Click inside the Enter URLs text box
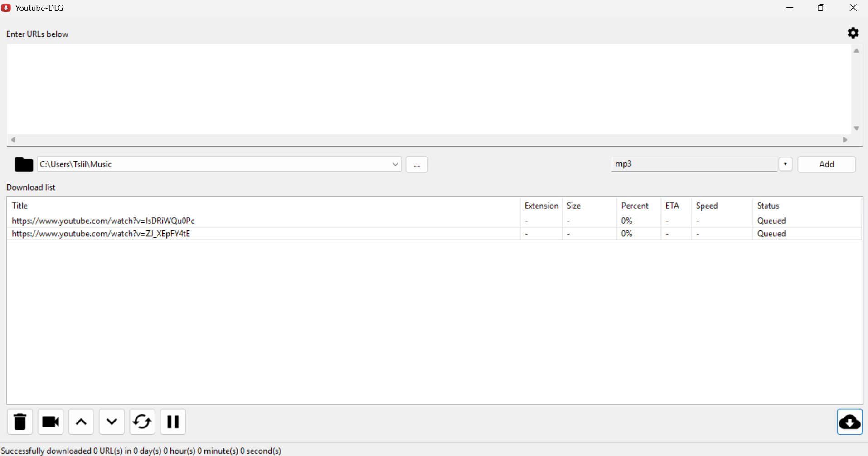 [x=429, y=89]
